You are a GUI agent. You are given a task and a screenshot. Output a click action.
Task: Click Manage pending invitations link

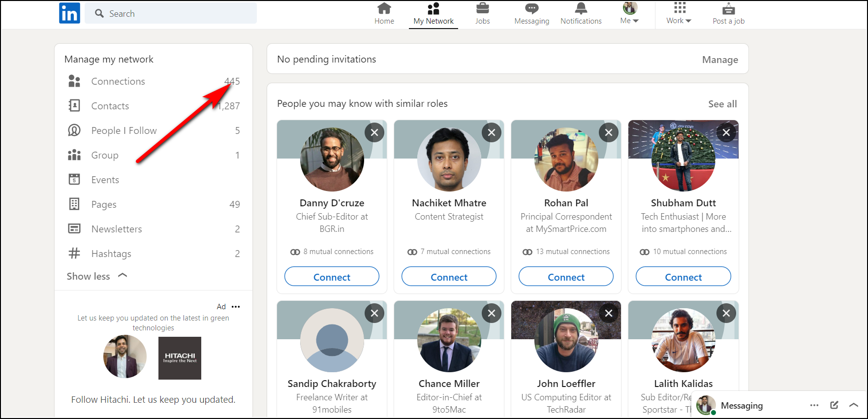tap(720, 60)
